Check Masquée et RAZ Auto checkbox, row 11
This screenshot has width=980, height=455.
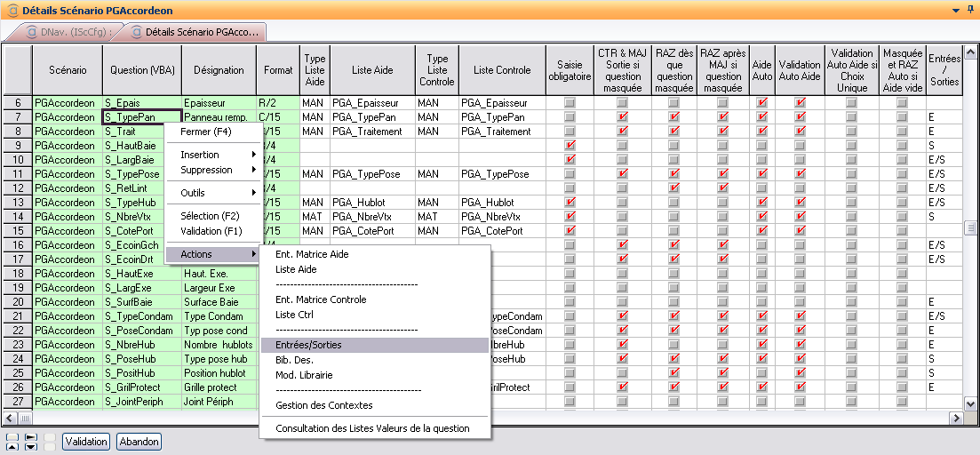(x=902, y=174)
